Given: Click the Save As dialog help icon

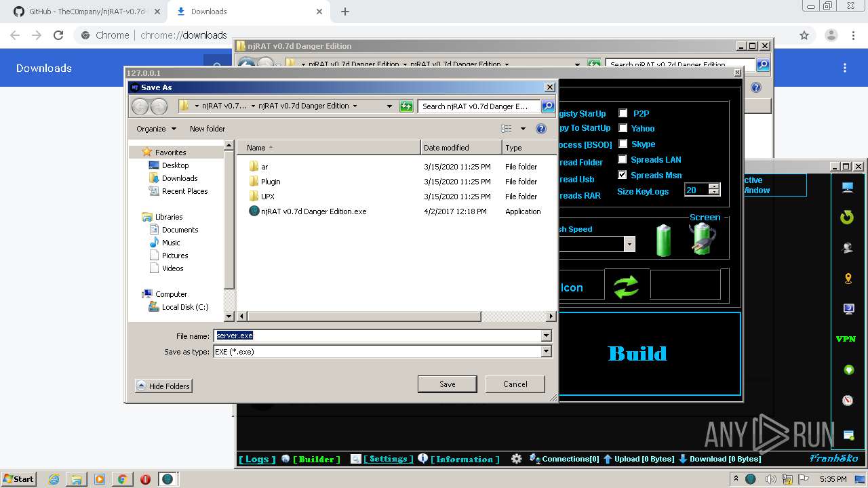Looking at the screenshot, I should point(541,129).
